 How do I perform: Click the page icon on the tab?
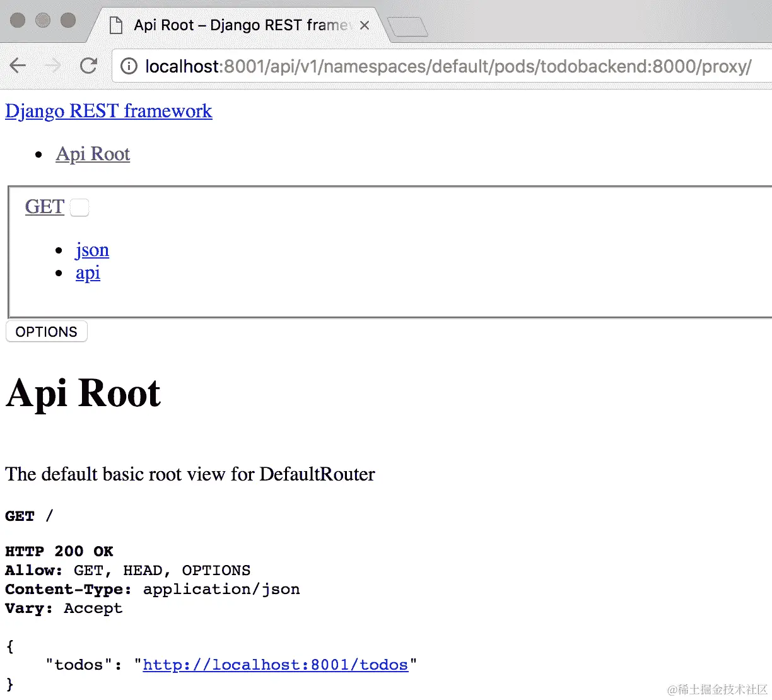(116, 25)
